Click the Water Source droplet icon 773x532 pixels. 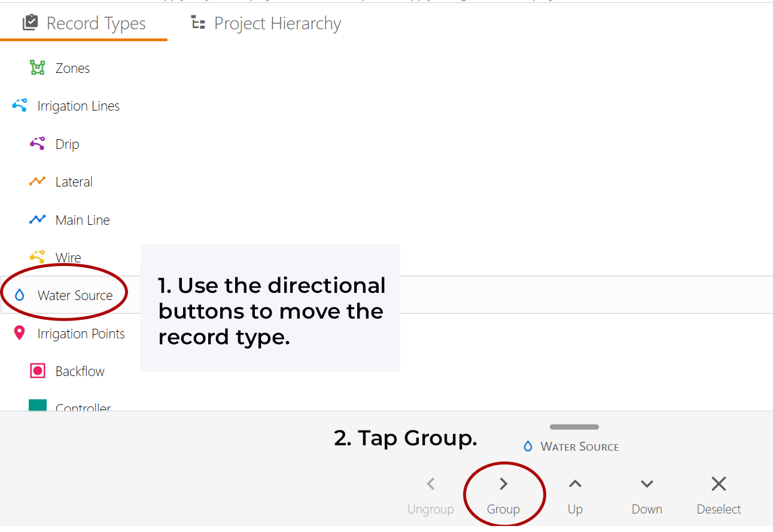pos(20,295)
